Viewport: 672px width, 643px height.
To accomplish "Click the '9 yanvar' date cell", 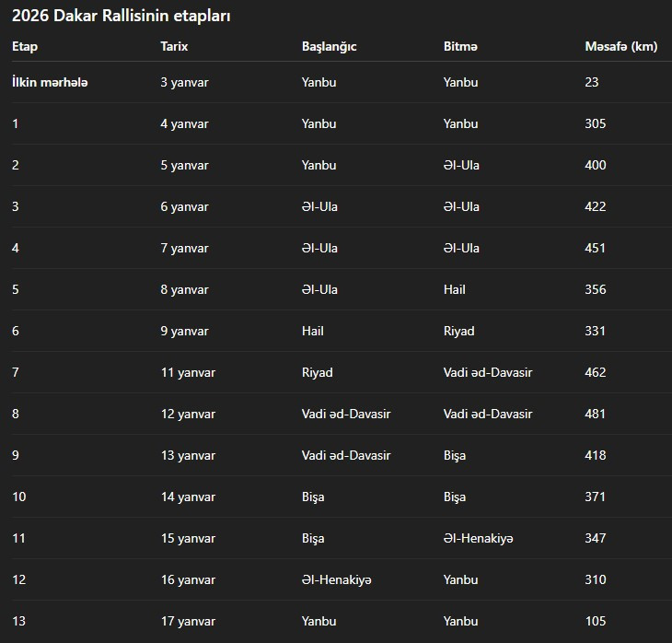I will coord(184,331).
